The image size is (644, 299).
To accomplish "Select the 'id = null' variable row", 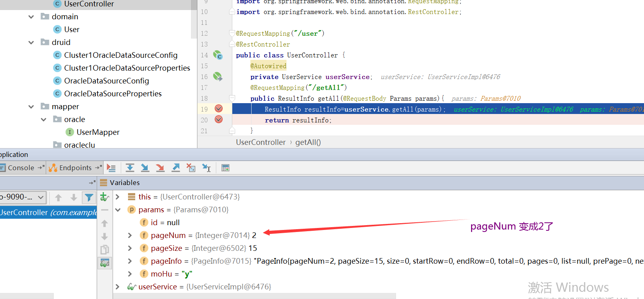I will (165, 222).
